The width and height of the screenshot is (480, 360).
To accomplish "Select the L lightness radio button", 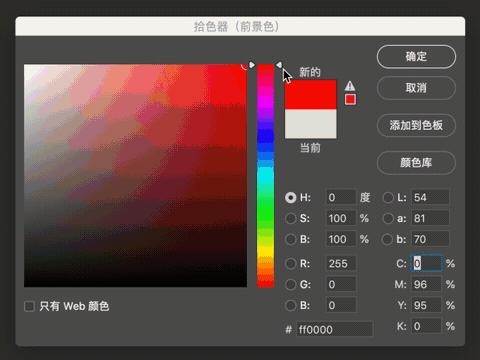I will click(x=388, y=197).
